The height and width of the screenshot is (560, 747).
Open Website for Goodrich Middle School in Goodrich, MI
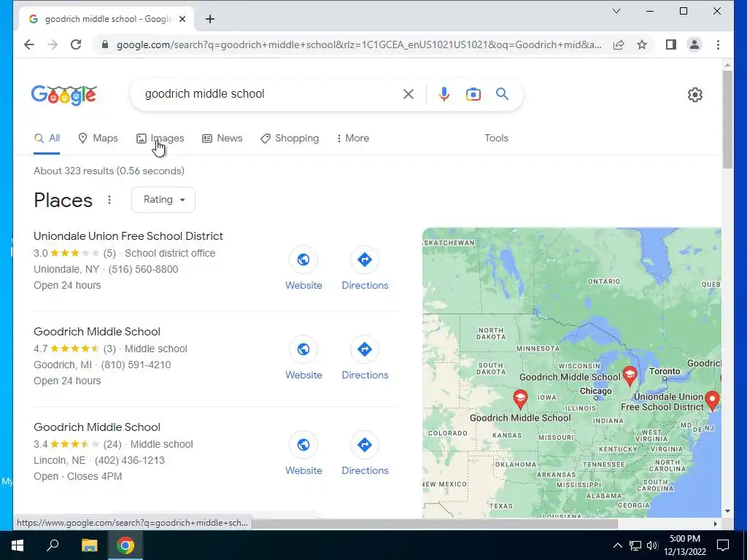(x=303, y=358)
